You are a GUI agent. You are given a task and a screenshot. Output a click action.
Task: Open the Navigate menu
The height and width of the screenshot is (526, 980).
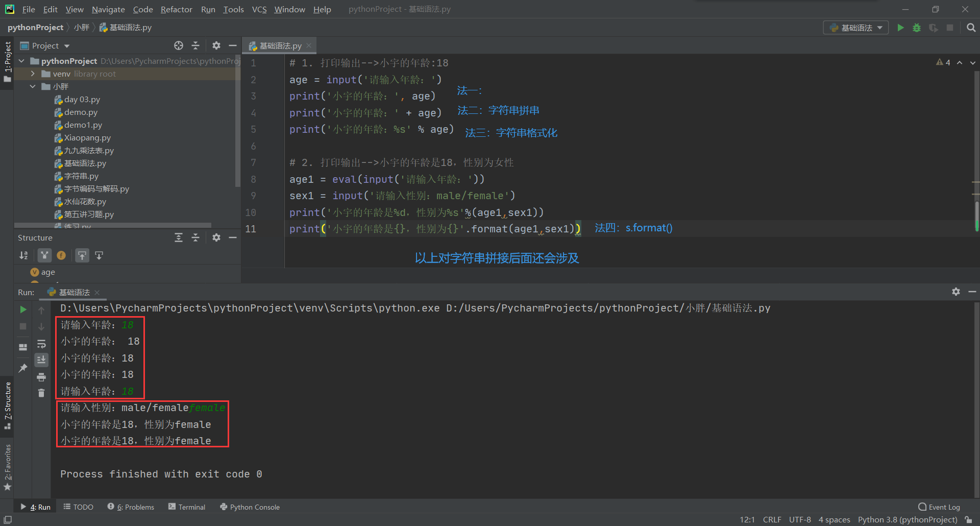[108, 9]
